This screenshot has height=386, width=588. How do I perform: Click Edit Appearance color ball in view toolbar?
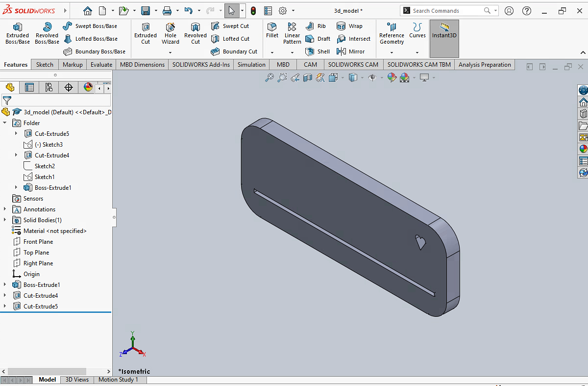click(392, 77)
